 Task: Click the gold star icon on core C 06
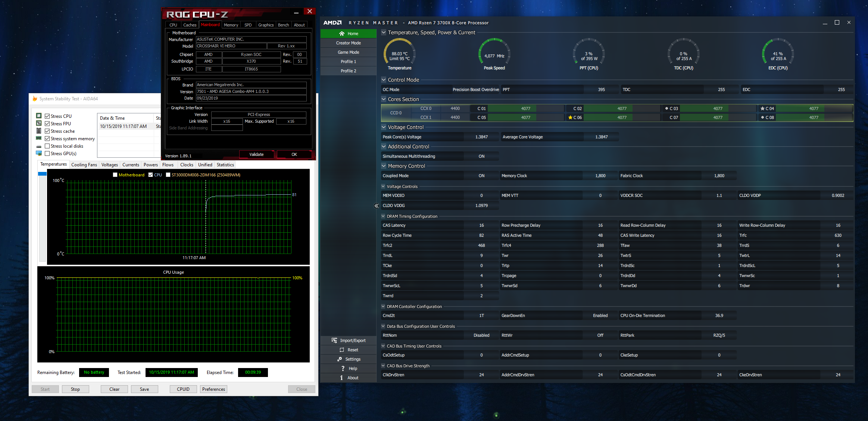click(570, 117)
